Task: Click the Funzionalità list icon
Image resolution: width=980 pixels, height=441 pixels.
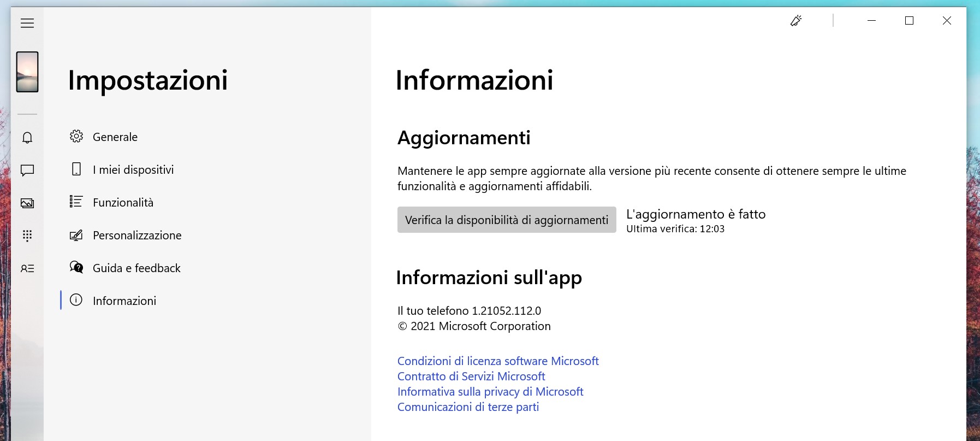Action: tap(76, 202)
